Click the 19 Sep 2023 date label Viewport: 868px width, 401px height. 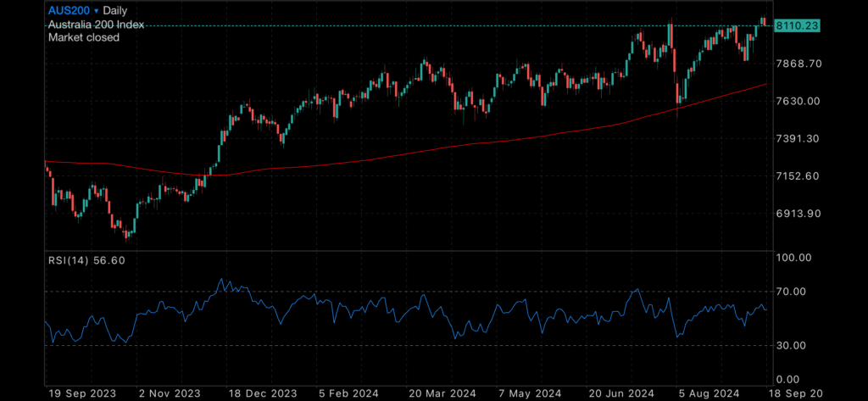81,393
